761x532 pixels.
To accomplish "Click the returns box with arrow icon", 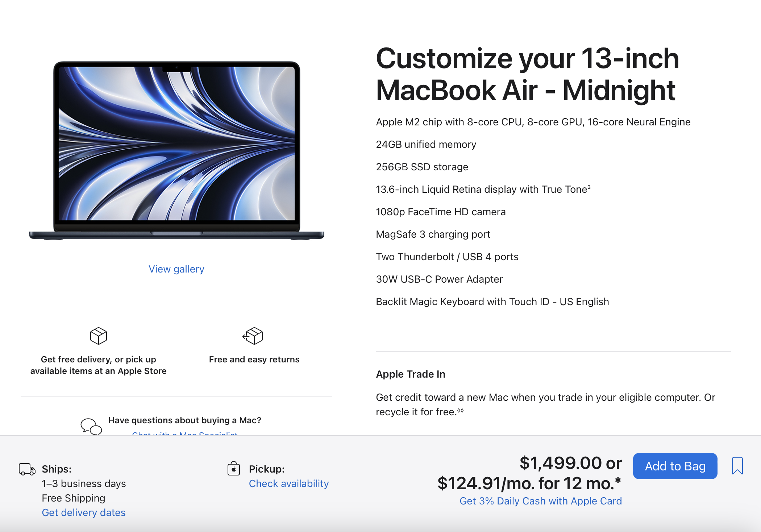I will (253, 336).
